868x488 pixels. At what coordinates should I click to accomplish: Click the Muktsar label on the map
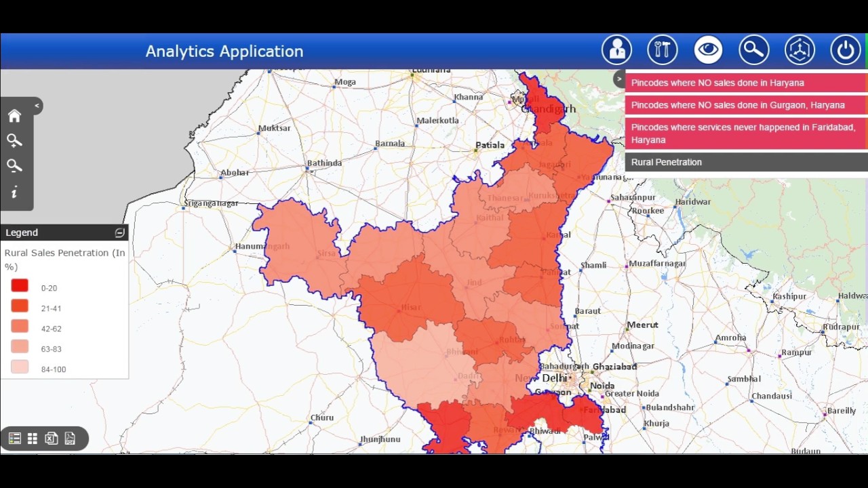275,128
